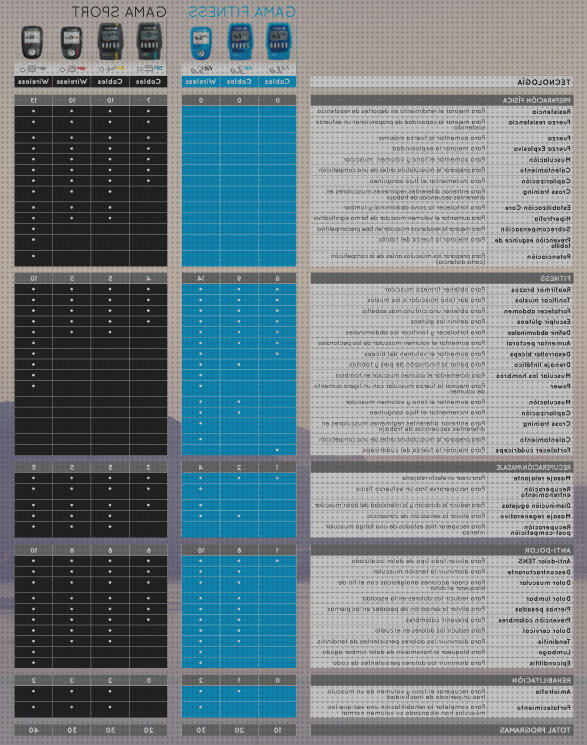The height and width of the screenshot is (745, 587).
Task: Click the 'Reafirmar brazos' row label
Action: (541, 289)
